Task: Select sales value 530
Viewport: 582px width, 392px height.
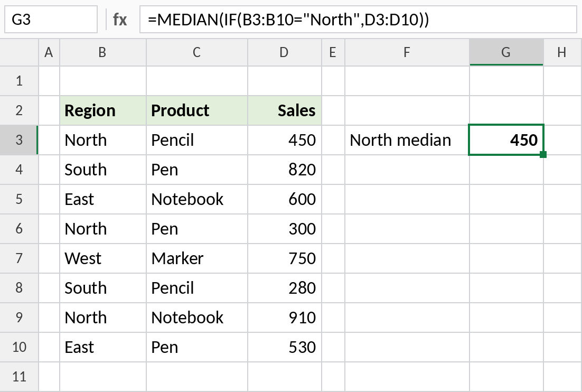Action: pos(284,347)
